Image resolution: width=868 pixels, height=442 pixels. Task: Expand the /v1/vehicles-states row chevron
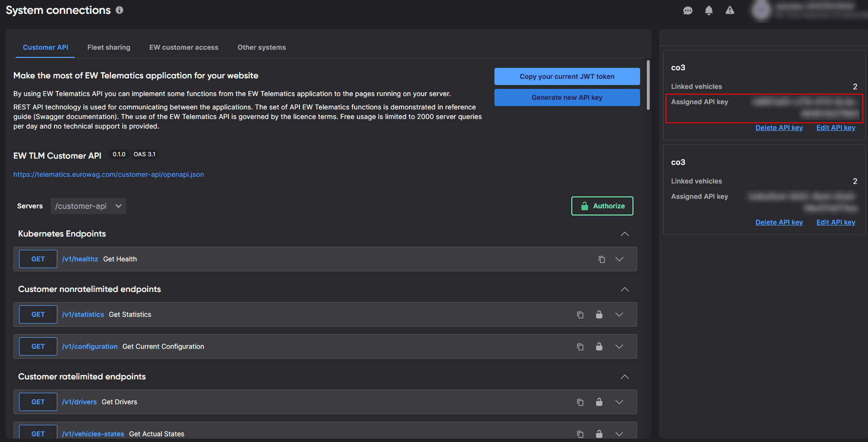[x=620, y=434]
